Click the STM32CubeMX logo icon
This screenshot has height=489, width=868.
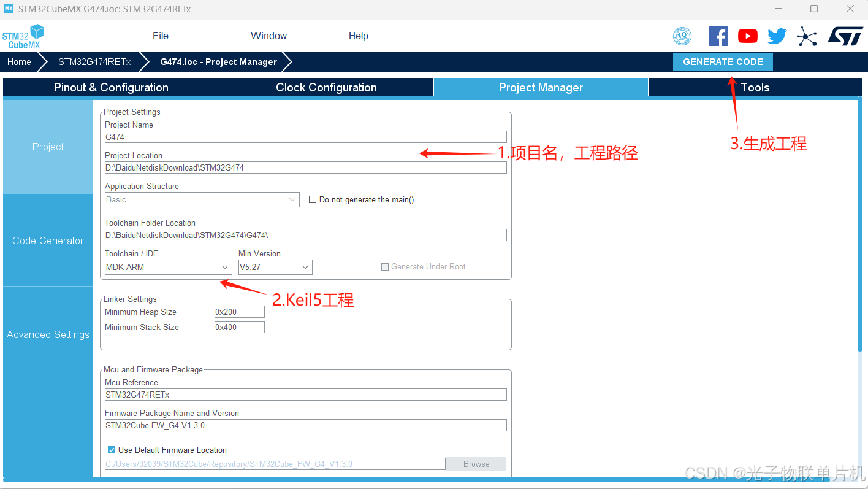23,37
